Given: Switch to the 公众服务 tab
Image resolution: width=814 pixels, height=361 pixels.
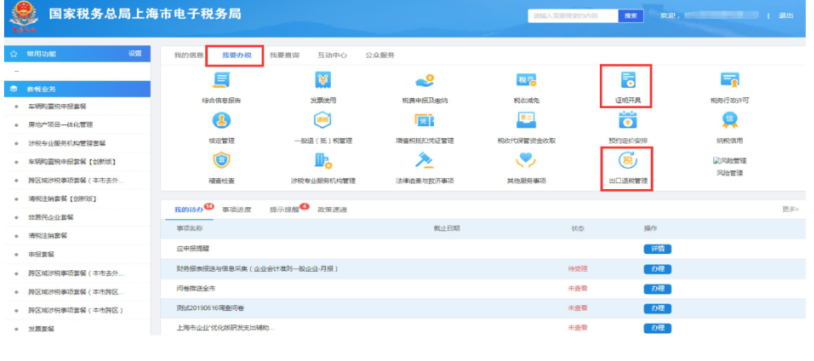Looking at the screenshot, I should [380, 56].
